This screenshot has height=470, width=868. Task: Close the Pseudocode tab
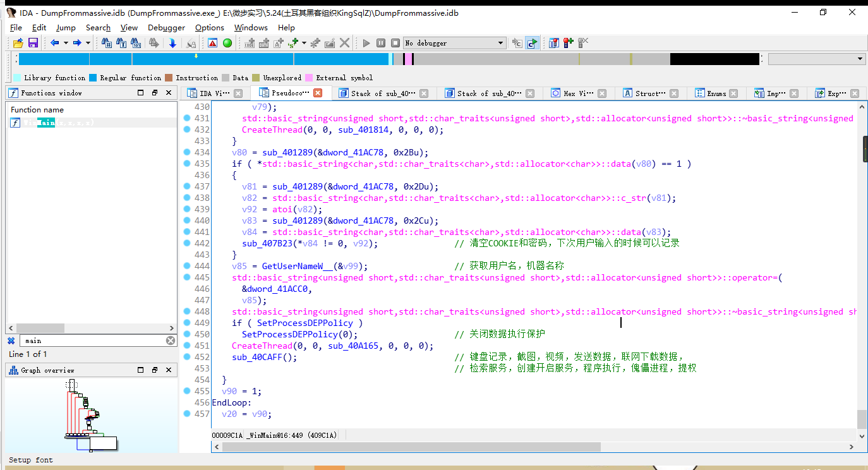click(318, 93)
